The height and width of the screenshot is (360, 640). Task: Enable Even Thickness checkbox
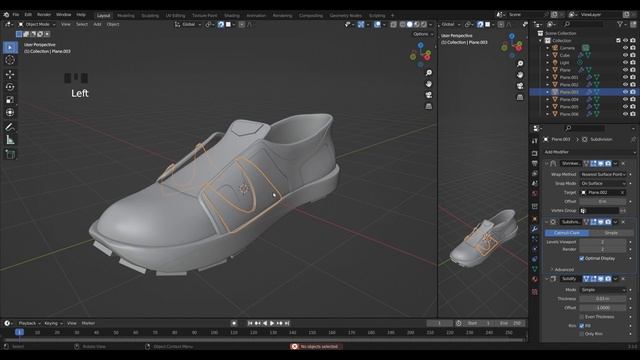click(x=582, y=317)
